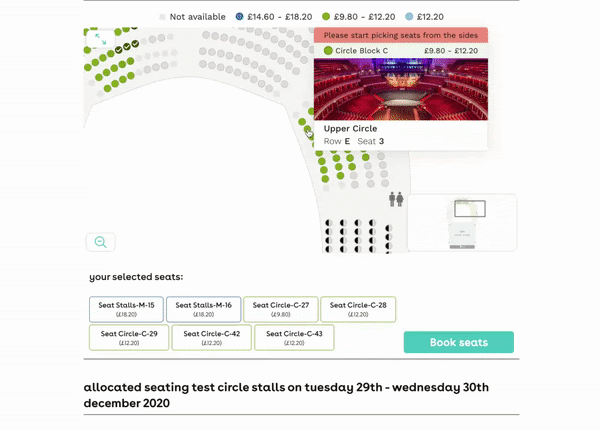Click the minimap overview thumbnail
Image resolution: width=600 pixels, height=430 pixels.
pyautogui.click(x=462, y=222)
